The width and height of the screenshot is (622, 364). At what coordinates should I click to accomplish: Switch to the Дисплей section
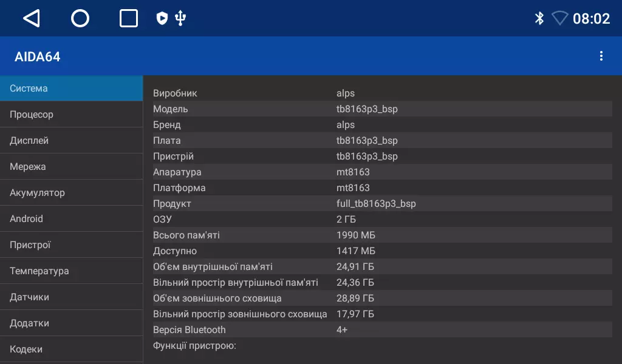pos(71,141)
